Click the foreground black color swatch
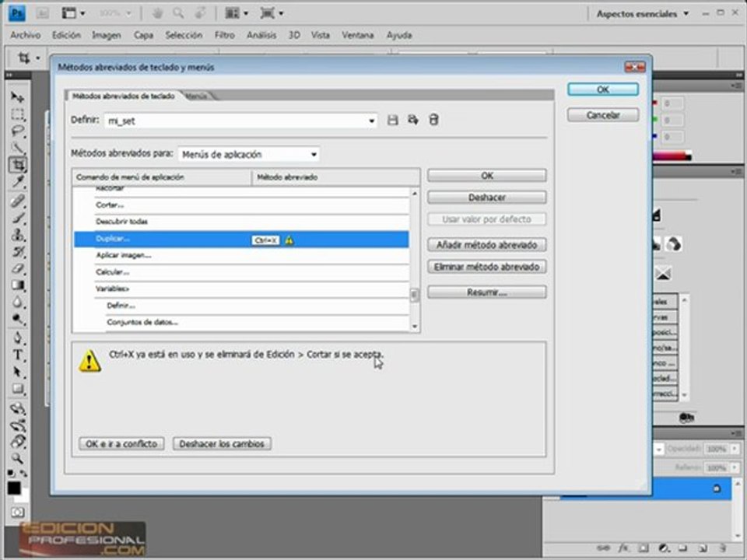This screenshot has height=560, width=747. (14, 488)
